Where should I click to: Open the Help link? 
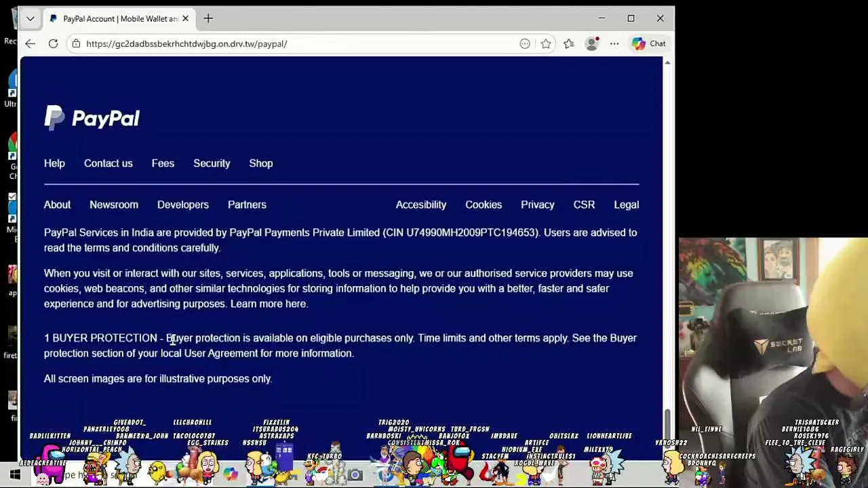(x=54, y=163)
